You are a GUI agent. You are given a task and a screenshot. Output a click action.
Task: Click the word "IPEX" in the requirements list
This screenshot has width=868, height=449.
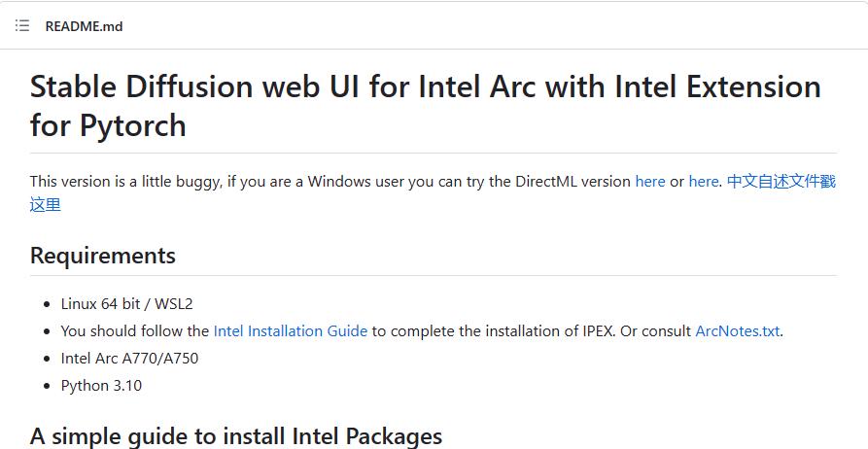click(593, 330)
